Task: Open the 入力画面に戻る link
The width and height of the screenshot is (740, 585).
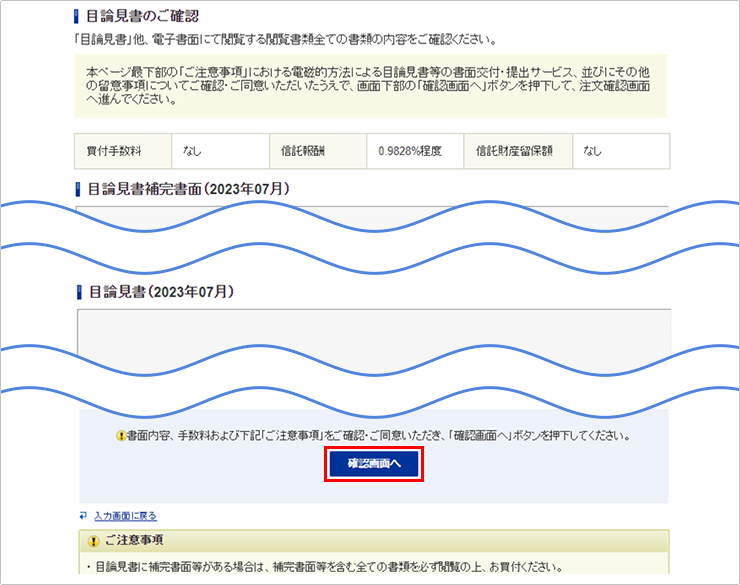Action: click(x=125, y=516)
